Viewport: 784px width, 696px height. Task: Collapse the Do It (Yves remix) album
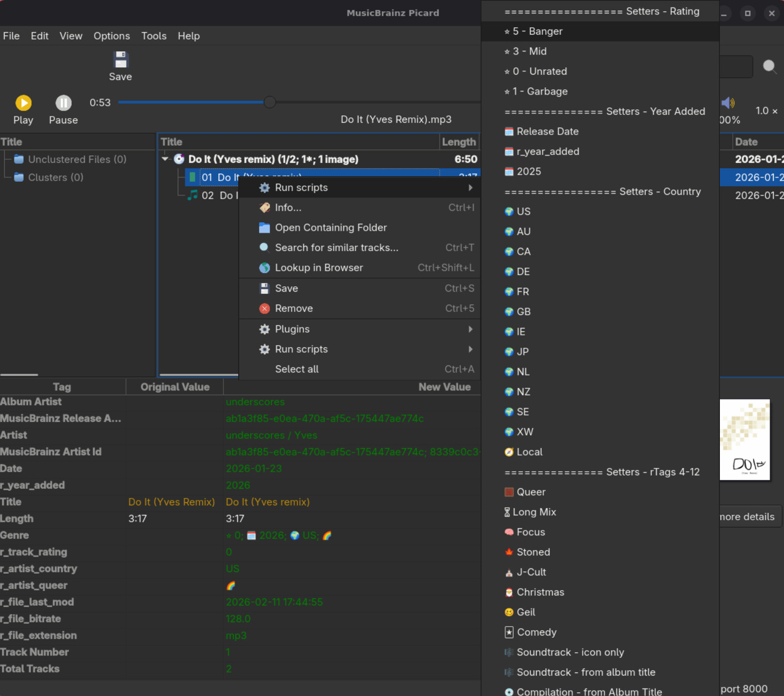(166, 159)
